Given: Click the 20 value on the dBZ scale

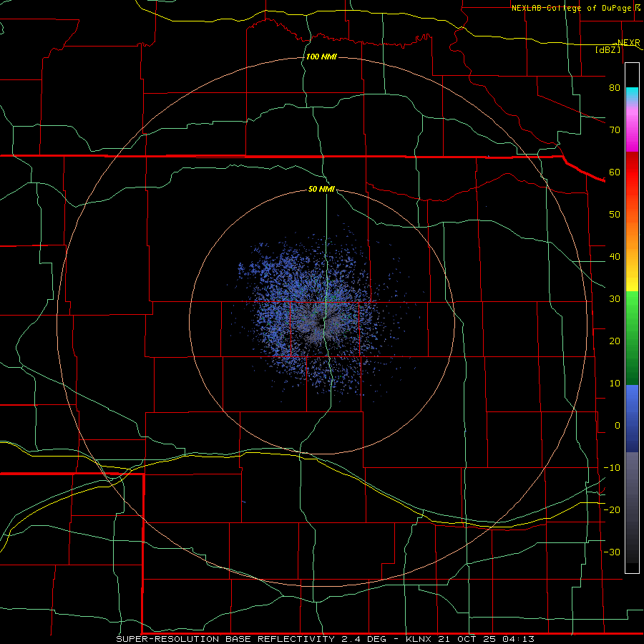Looking at the screenshot, I should point(615,341).
